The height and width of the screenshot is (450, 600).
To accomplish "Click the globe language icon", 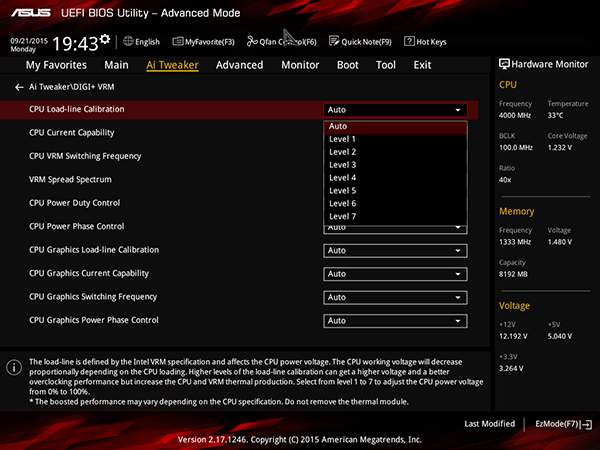I will [128, 41].
